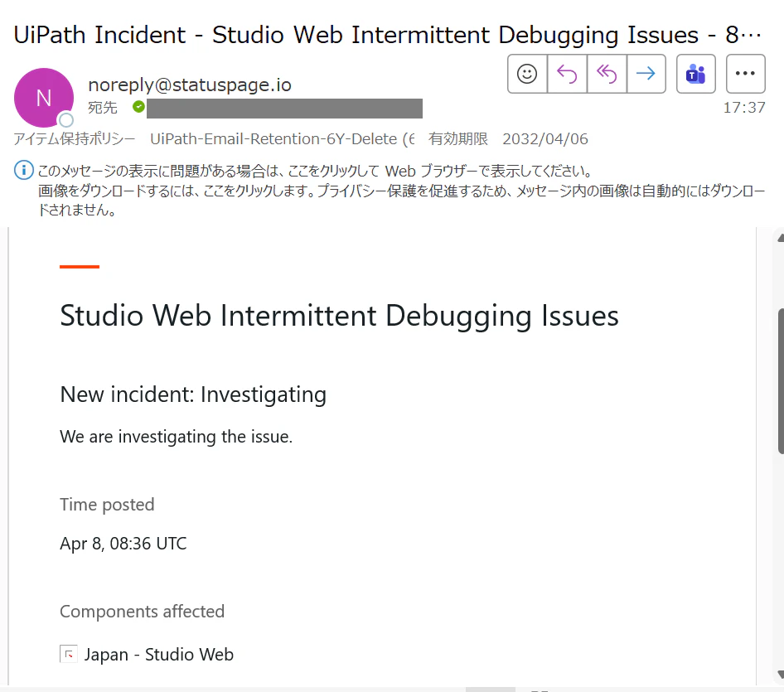Click the scrollbar up arrow at top
The height and width of the screenshot is (692, 784).
(781, 238)
